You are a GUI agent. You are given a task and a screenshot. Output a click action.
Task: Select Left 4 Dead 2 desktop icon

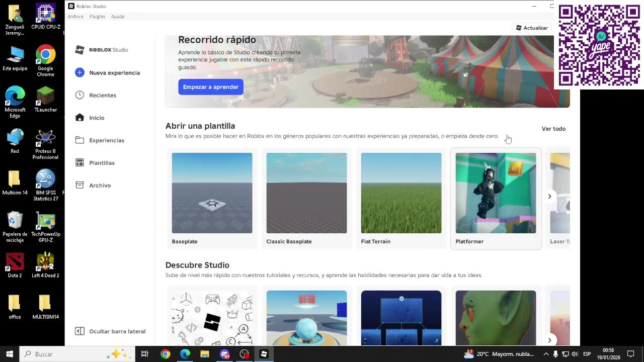pos(45,265)
